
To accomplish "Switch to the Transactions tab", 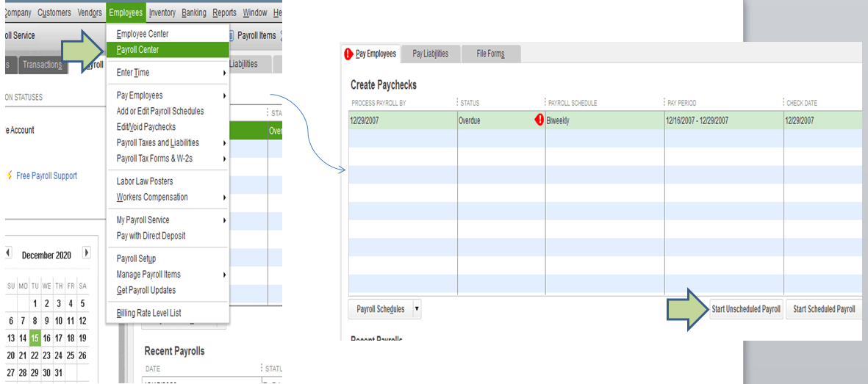I will click(x=43, y=65).
